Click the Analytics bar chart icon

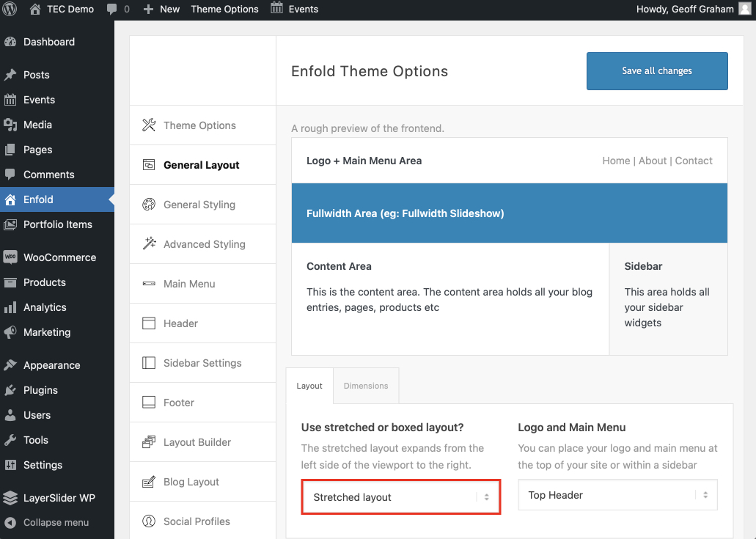pyautogui.click(x=10, y=307)
